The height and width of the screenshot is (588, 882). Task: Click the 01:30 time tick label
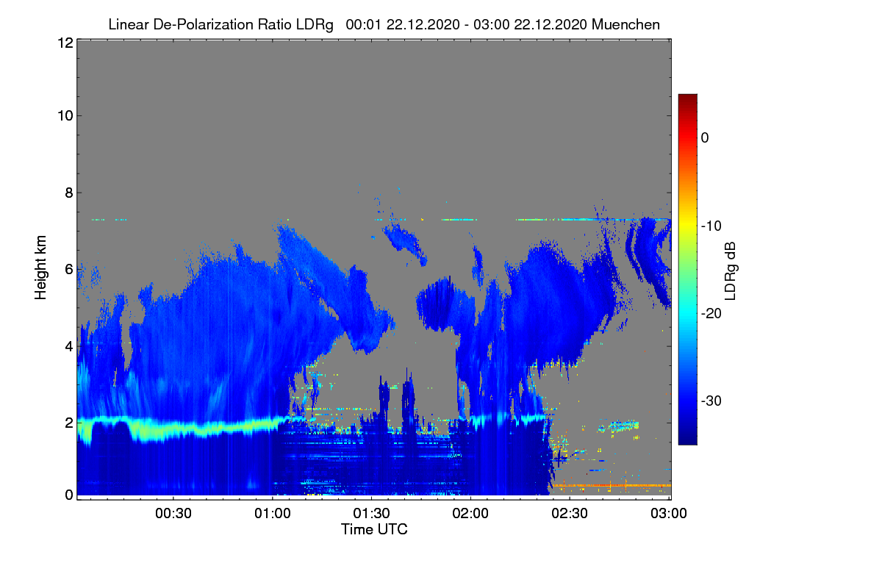tap(372, 514)
